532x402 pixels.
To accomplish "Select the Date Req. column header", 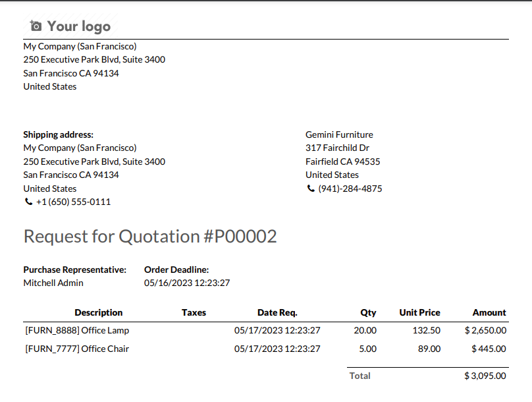I will 277,312.
